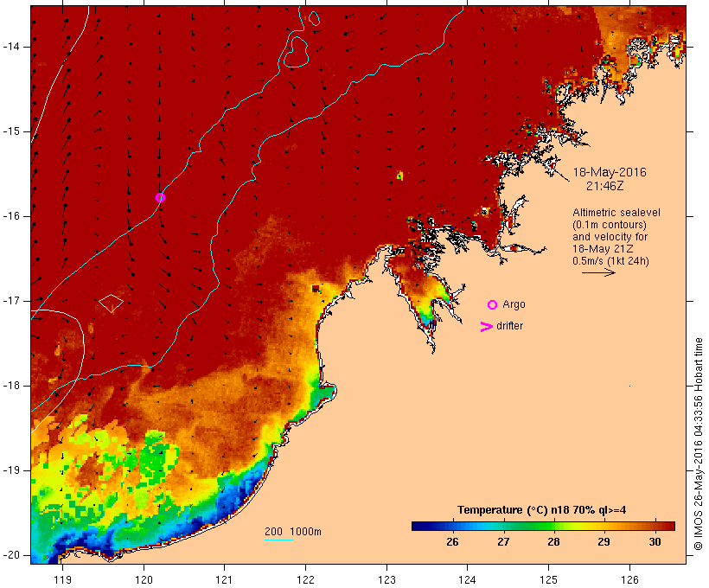Click the latitude axis label -16
This screenshot has height=588, width=709.
click(x=11, y=216)
